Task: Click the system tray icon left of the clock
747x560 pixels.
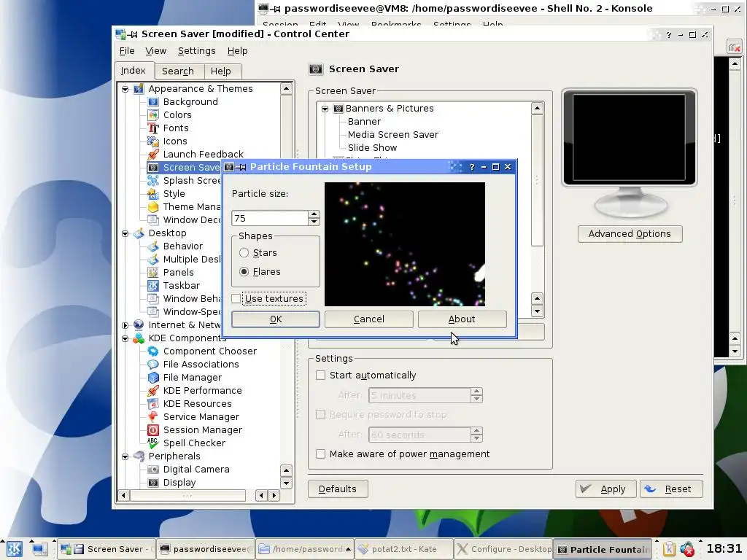Action: [x=687, y=550]
